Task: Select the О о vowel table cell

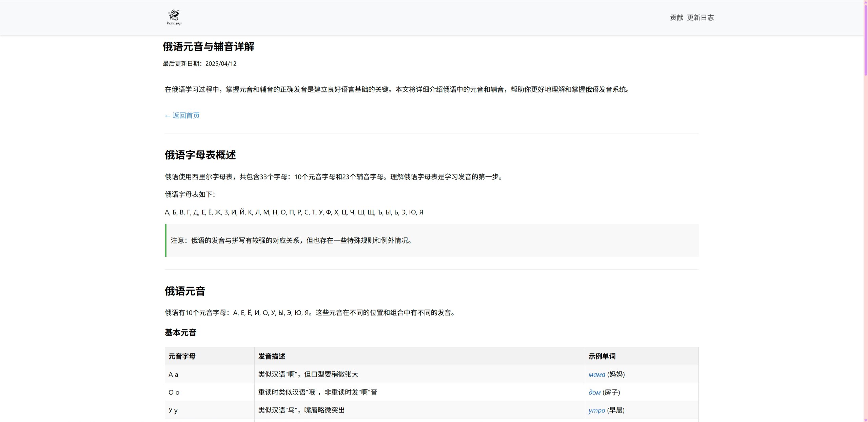Action: tap(173, 392)
